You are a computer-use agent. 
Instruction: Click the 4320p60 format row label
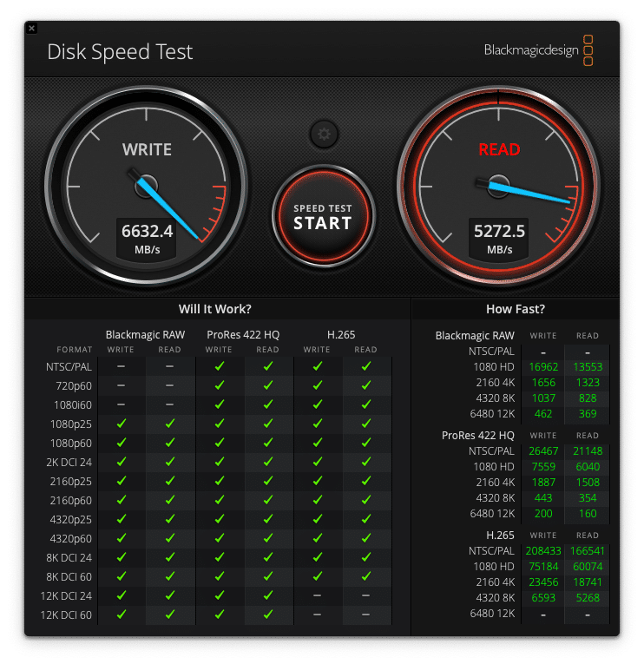(71, 539)
